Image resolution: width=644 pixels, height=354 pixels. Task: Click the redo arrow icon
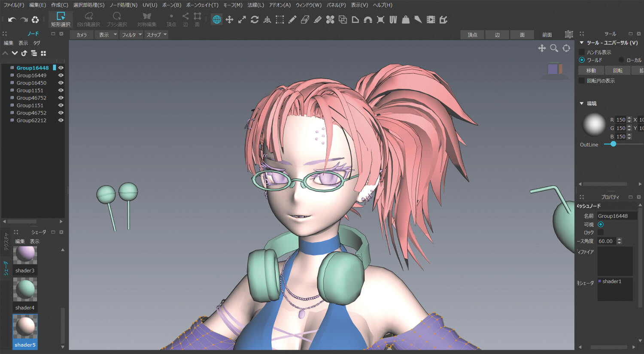point(24,20)
